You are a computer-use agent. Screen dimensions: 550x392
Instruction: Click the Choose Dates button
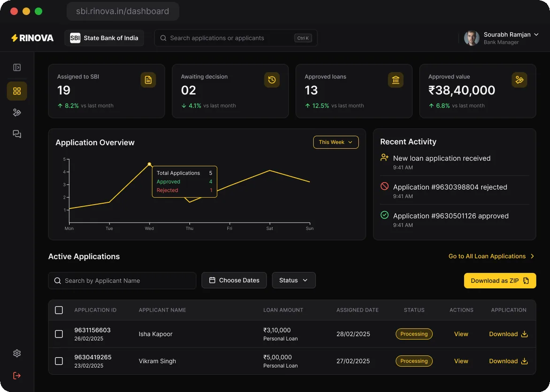click(234, 280)
